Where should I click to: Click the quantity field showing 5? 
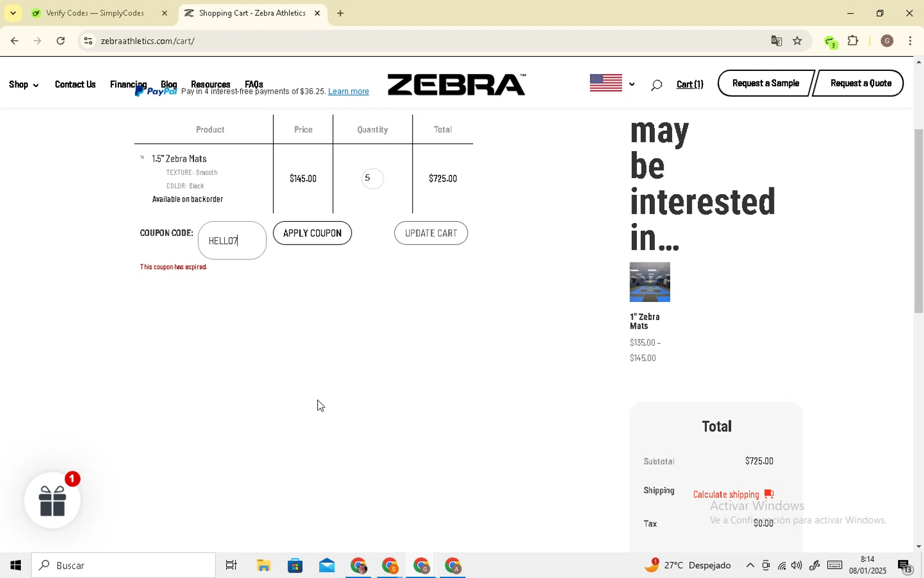click(372, 179)
